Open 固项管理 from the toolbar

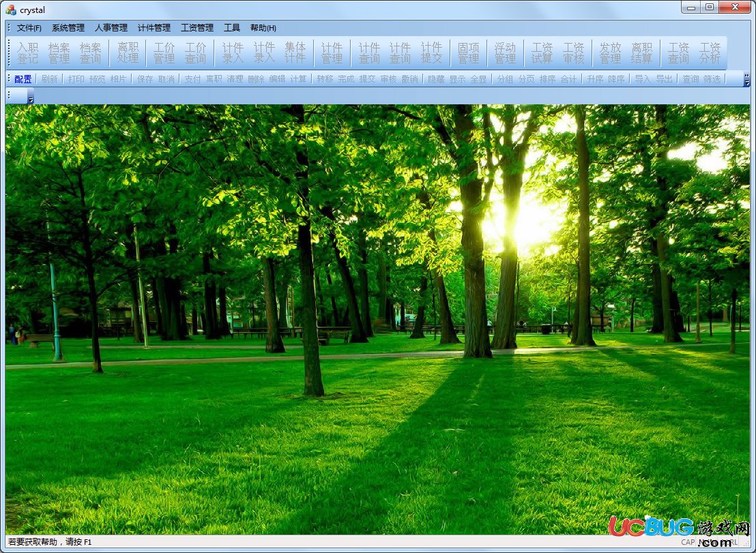(x=468, y=53)
